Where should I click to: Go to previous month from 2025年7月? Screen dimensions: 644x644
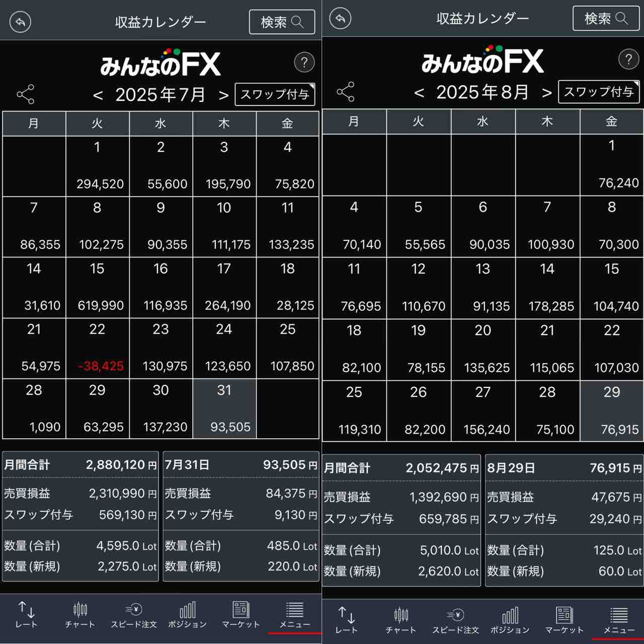tap(98, 95)
